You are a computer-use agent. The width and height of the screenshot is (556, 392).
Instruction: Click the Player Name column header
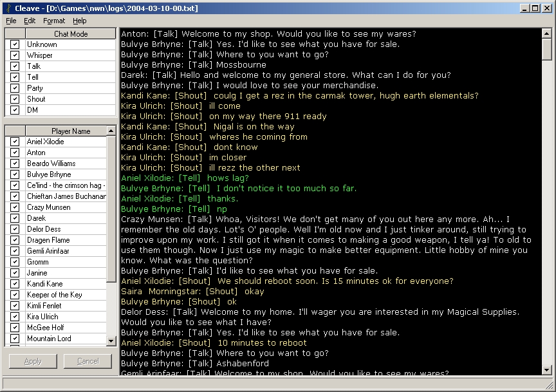tap(70, 131)
